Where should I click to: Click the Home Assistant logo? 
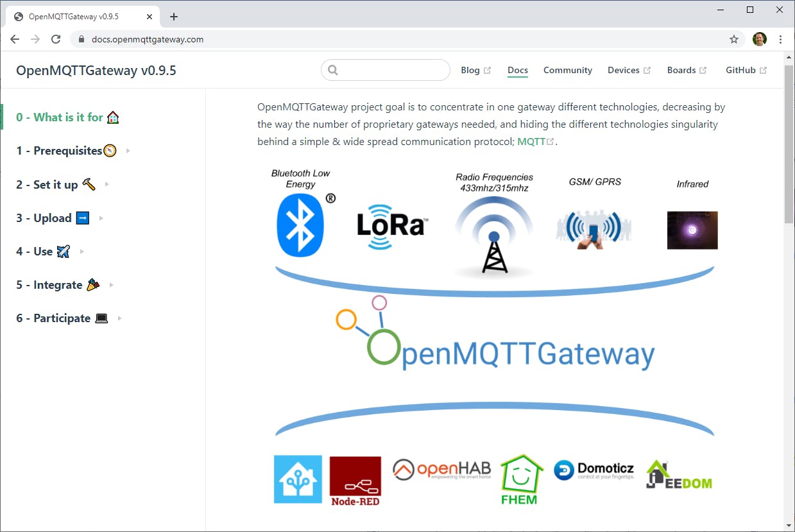click(x=298, y=479)
